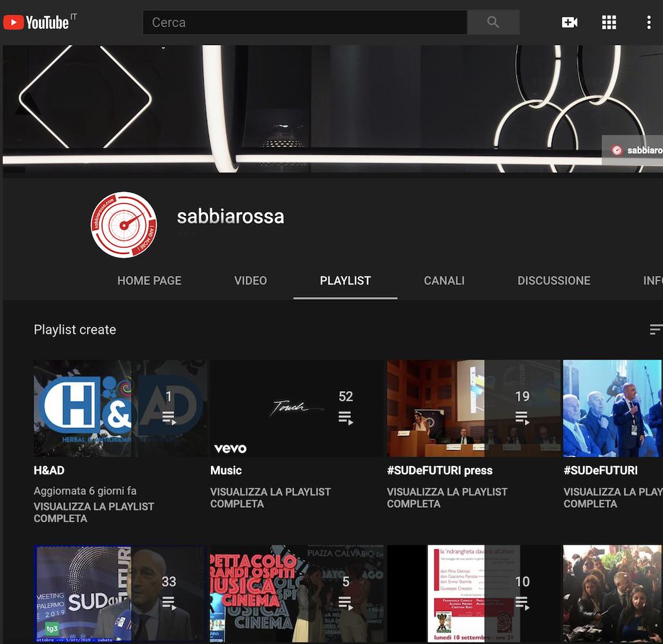Click playlist icon on H&AD thumbnail
The width and height of the screenshot is (663, 644).
[x=169, y=418]
